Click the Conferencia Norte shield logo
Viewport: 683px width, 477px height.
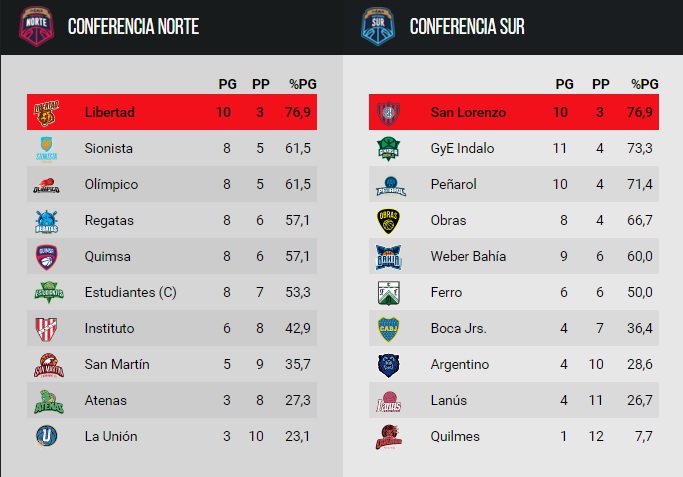(x=36, y=26)
